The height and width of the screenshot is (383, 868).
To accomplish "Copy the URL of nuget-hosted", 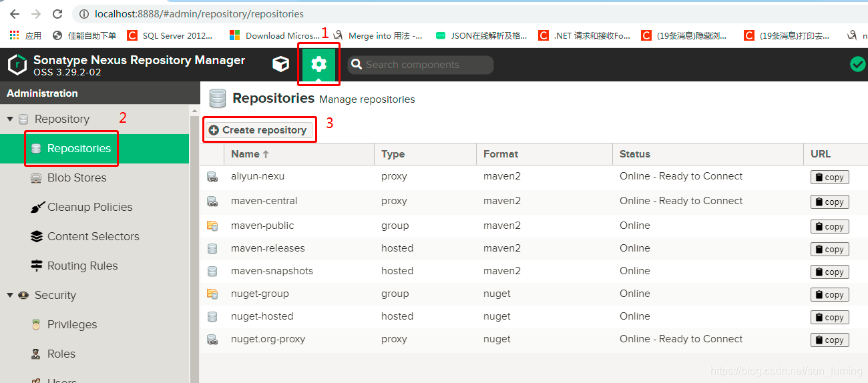I will pos(830,318).
